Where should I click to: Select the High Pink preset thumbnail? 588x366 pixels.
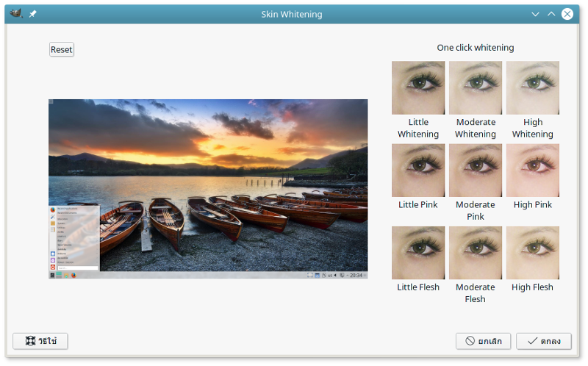coord(533,170)
